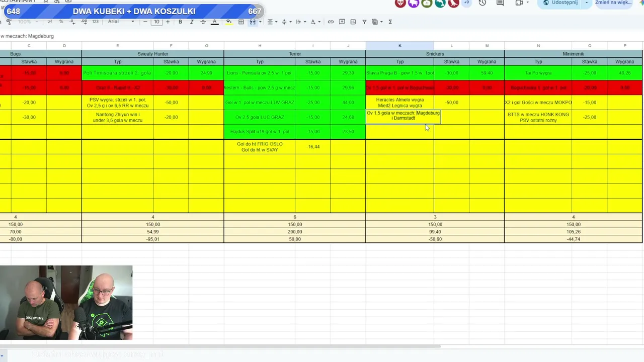The image size is (644, 362).
Task: Open vertical align dropdown
Action: coord(286,22)
